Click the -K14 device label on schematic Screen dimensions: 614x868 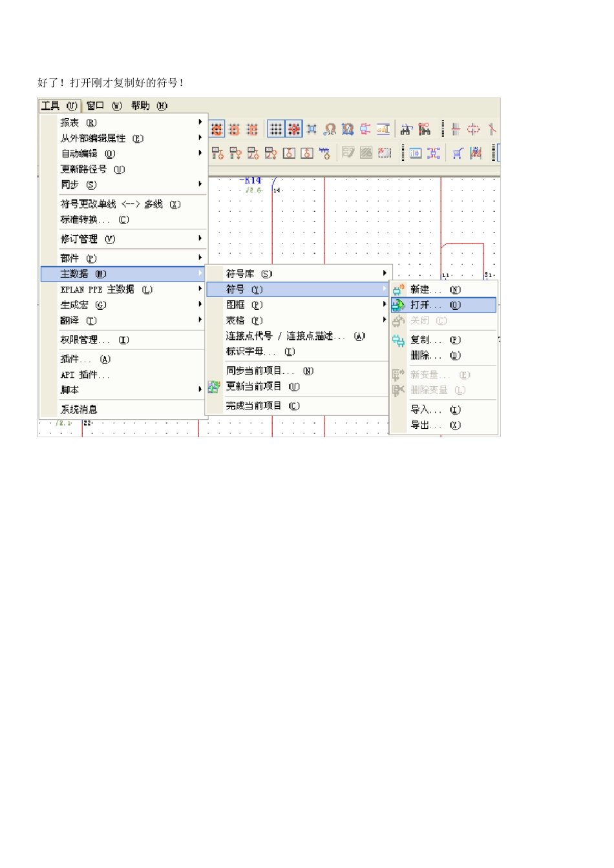coord(251,181)
